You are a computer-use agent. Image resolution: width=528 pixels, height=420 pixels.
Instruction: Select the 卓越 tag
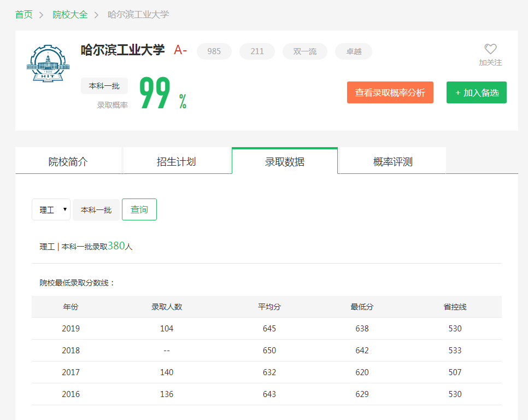(x=354, y=51)
